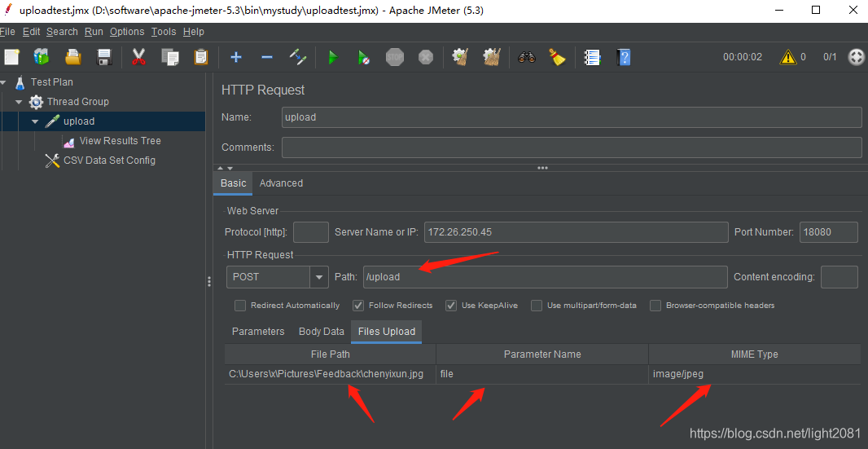The width and height of the screenshot is (868, 449).
Task: Click the Clear All results icon
Action: point(492,56)
